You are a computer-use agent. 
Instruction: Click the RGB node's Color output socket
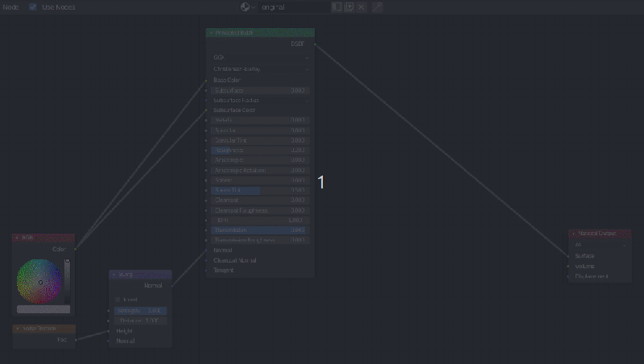tap(75, 249)
